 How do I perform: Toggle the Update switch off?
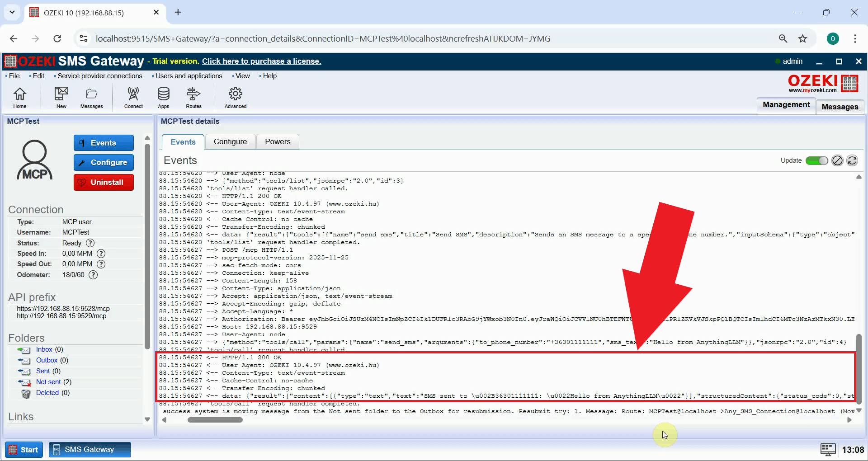point(816,160)
